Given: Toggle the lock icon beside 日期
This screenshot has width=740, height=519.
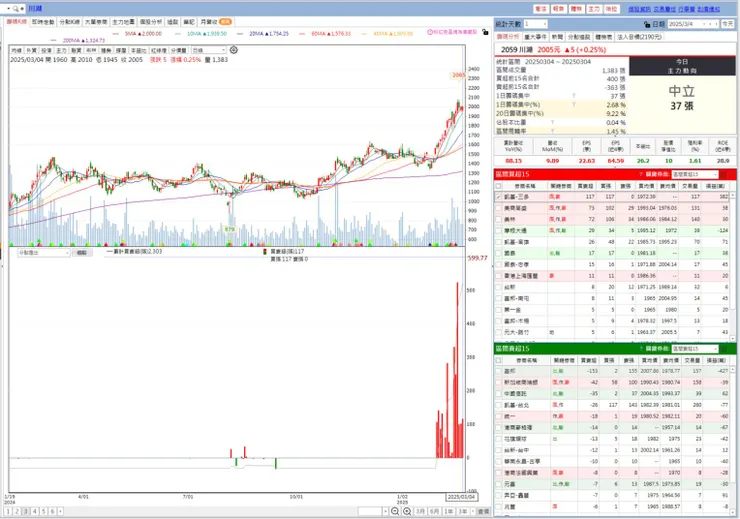Looking at the screenshot, I should coord(647,24).
